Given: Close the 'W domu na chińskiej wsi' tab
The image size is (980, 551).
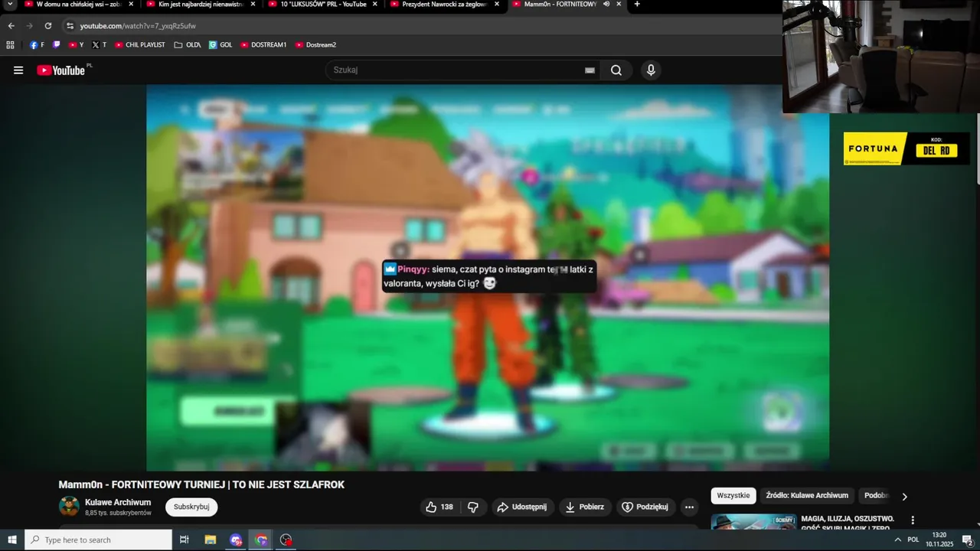Looking at the screenshot, I should coord(131,4).
